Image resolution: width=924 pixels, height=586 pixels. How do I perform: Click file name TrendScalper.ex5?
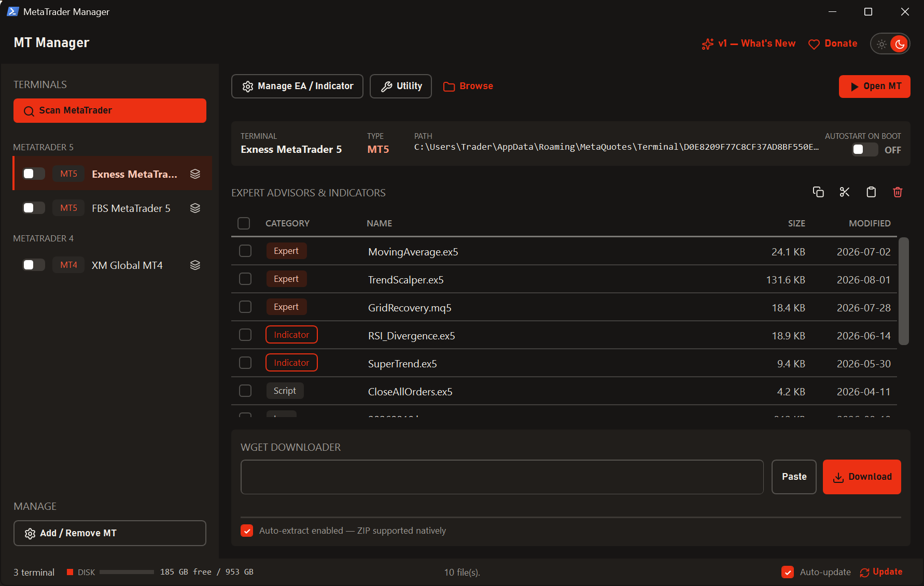(x=405, y=280)
